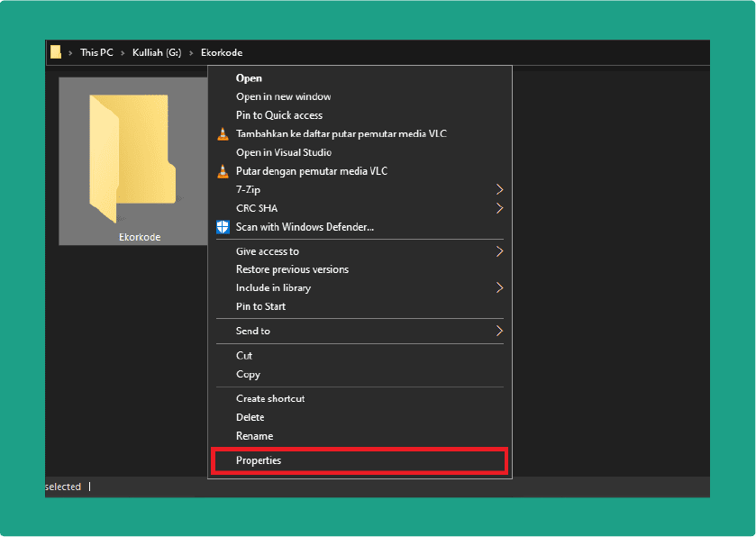Open the 7-Zip submenu entry
756x537 pixels.
360,189
